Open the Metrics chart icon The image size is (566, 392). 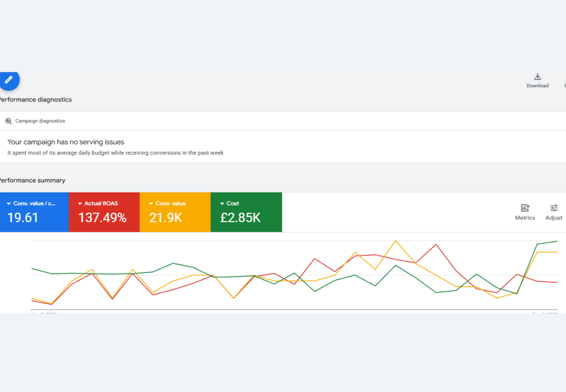[525, 208]
